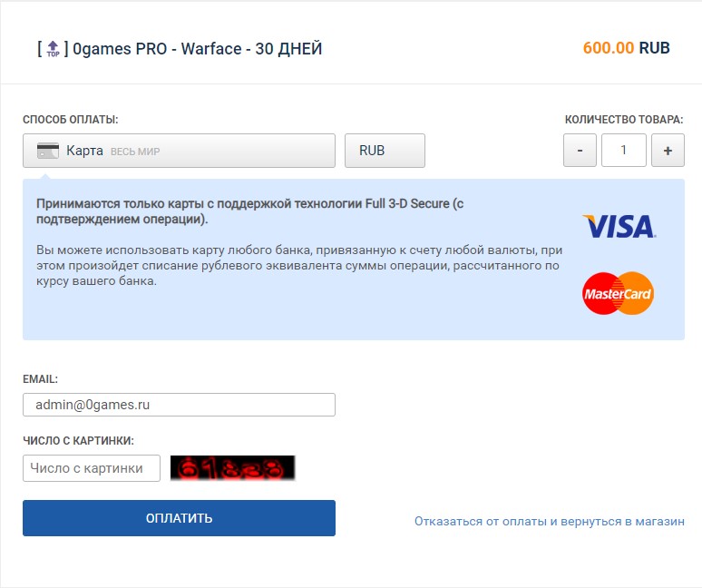Click the КОЛИЧЕСТВО ТОВАРА label
Image resolution: width=702 pixels, height=588 pixels.
pyautogui.click(x=624, y=120)
